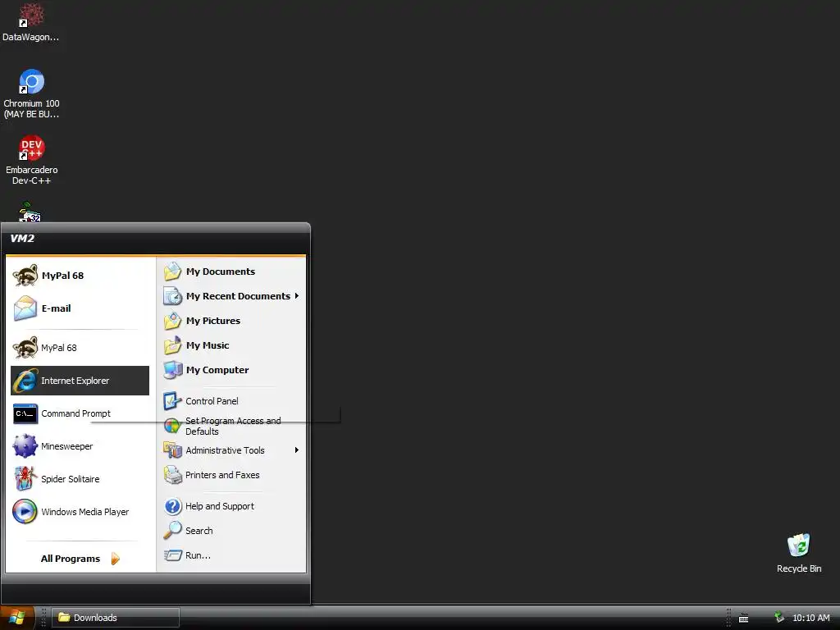
Task: Click the Printers and Faxes label
Action: 222,475
